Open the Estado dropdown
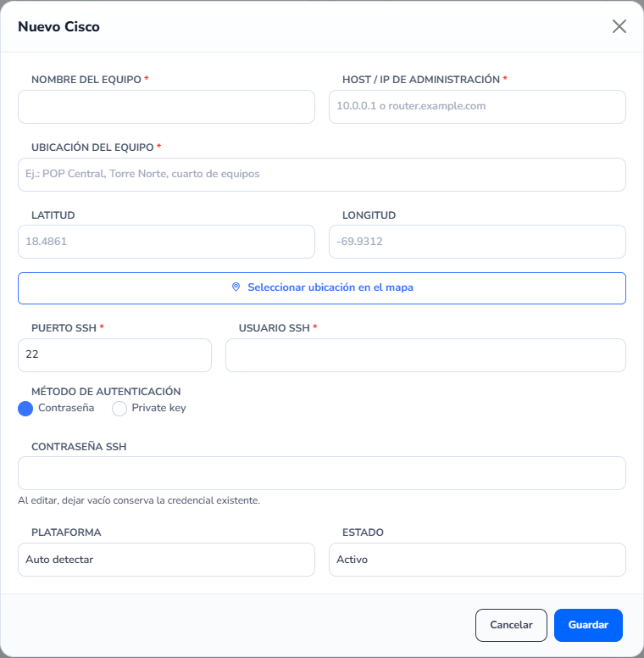Image resolution: width=644 pixels, height=658 pixels. point(477,560)
